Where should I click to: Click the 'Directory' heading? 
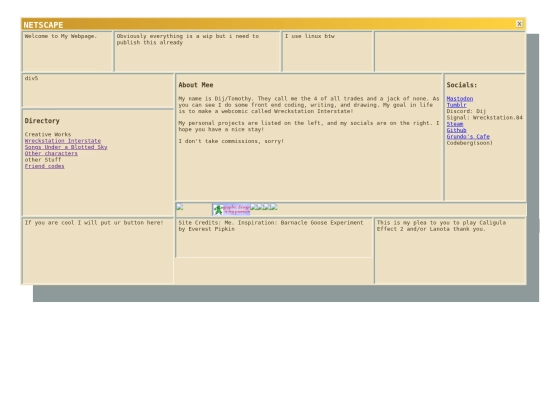42,121
